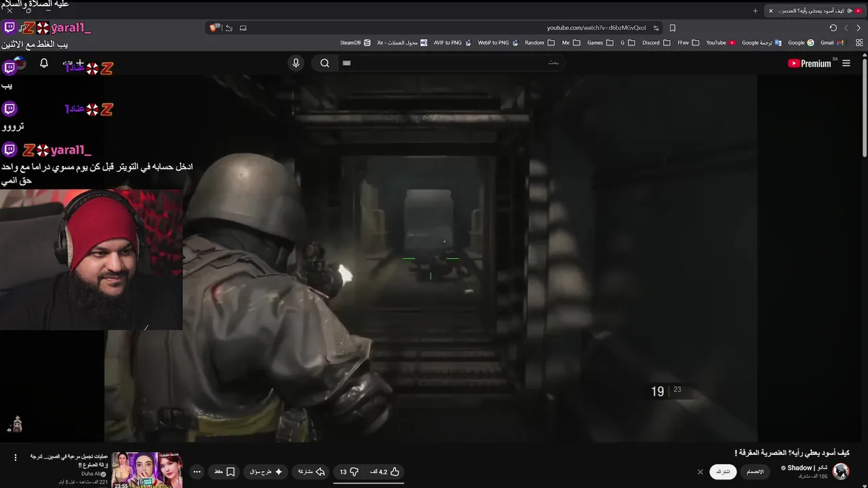Click the Brave Shields lion icon
Screen dimensions: 868x488
pos(214,28)
